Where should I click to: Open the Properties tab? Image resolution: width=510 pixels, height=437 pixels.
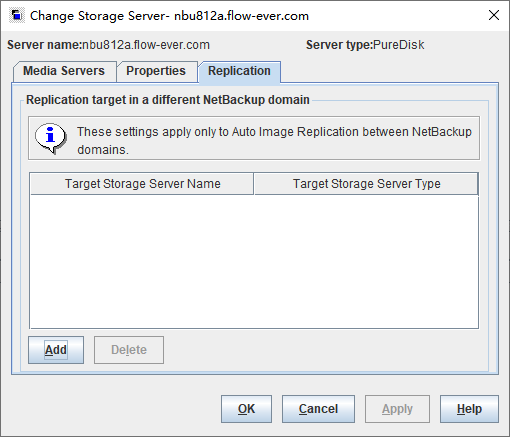pyautogui.click(x=156, y=71)
